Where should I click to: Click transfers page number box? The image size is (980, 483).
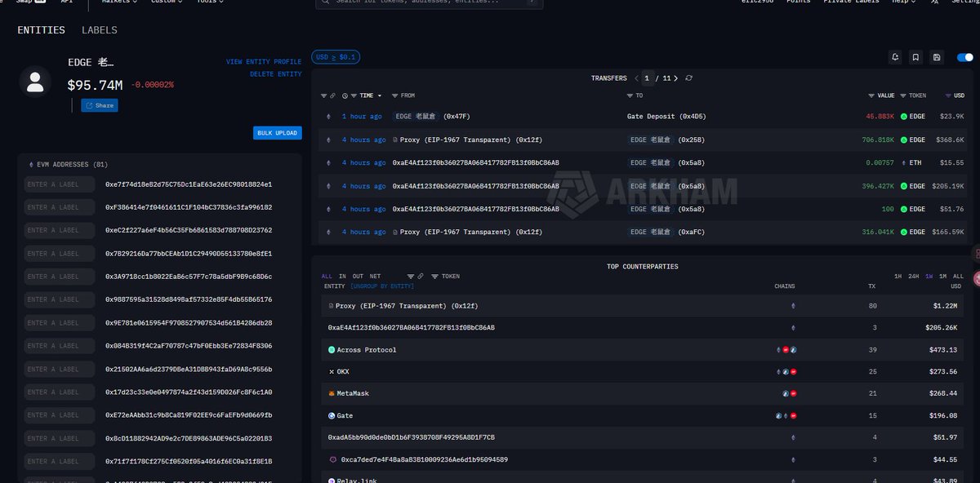click(647, 78)
